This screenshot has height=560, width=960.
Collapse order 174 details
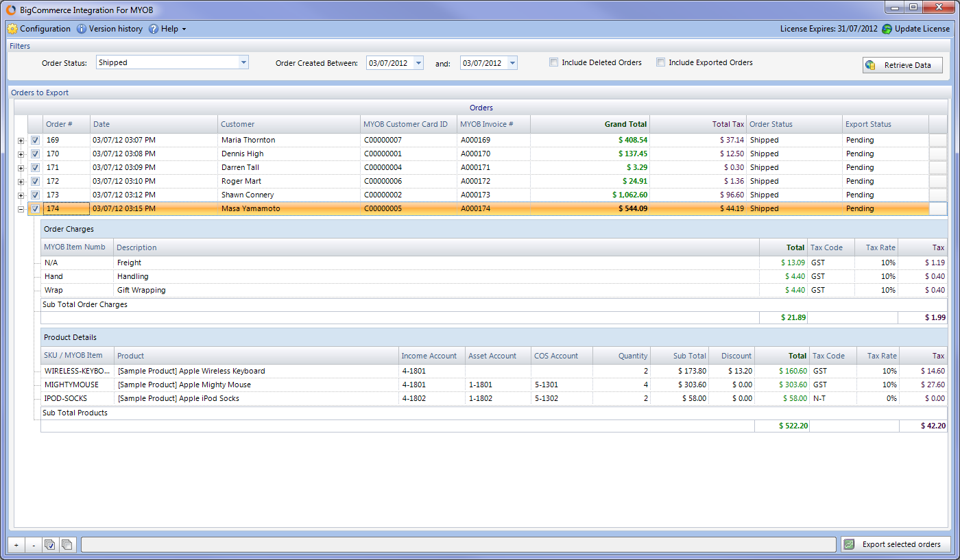(21, 209)
